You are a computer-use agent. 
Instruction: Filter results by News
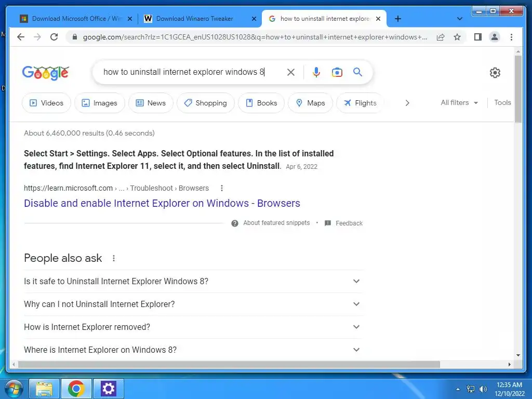[151, 103]
